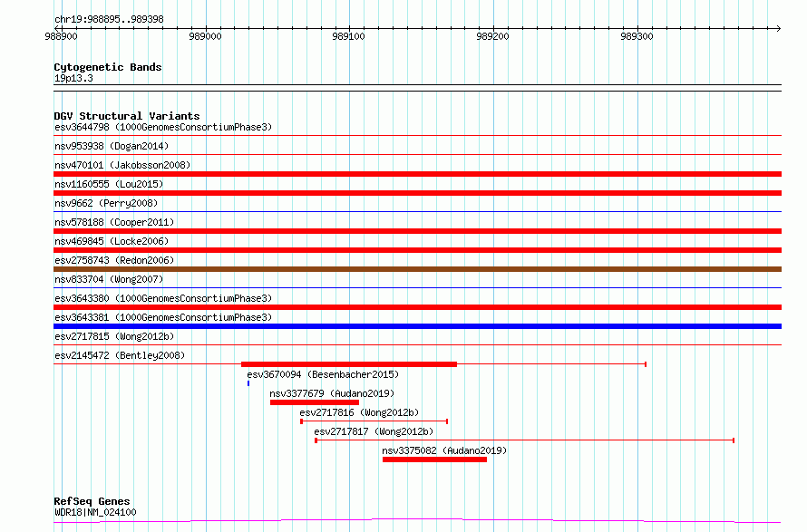Open the WDR18|NM_024100 gene label
The width and height of the screenshot is (807, 532).
click(95, 512)
